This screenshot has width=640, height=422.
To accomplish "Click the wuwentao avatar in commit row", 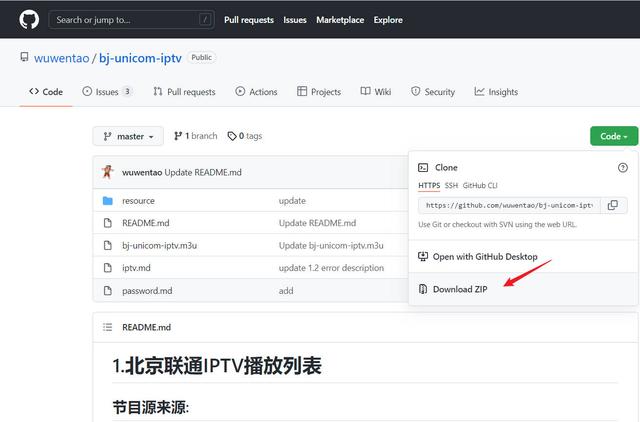I will (108, 172).
